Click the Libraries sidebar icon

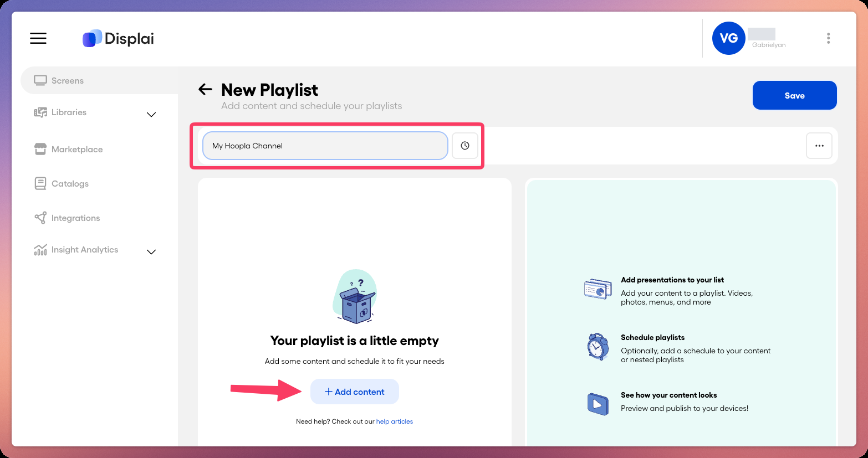click(x=40, y=112)
